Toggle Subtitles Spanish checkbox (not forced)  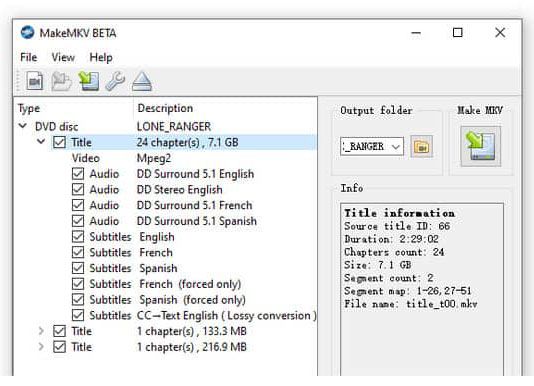pos(78,268)
